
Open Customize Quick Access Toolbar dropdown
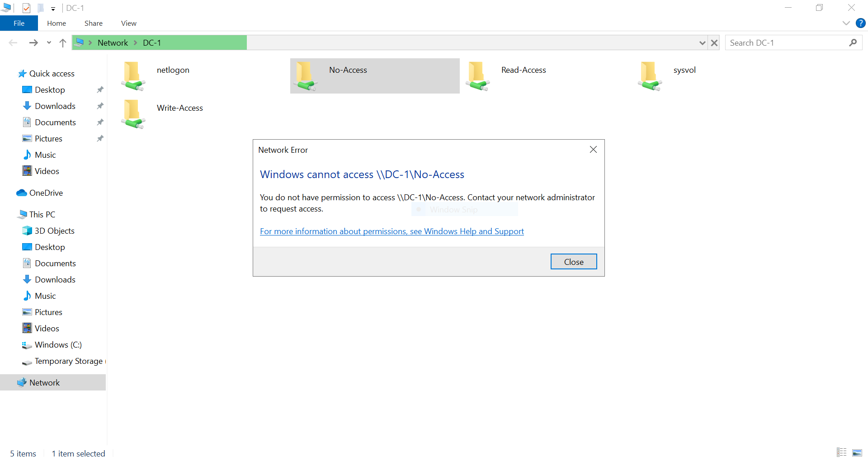coord(53,9)
